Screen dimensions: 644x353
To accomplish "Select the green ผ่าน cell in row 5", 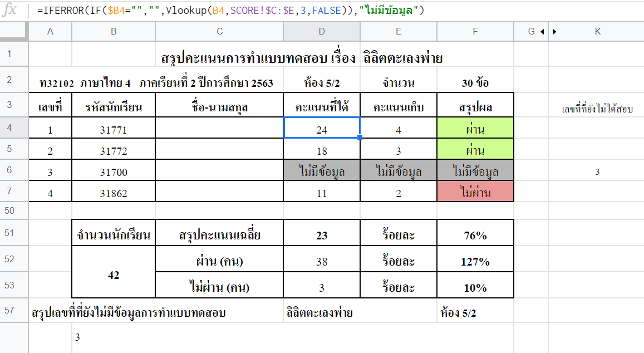I will click(475, 150).
